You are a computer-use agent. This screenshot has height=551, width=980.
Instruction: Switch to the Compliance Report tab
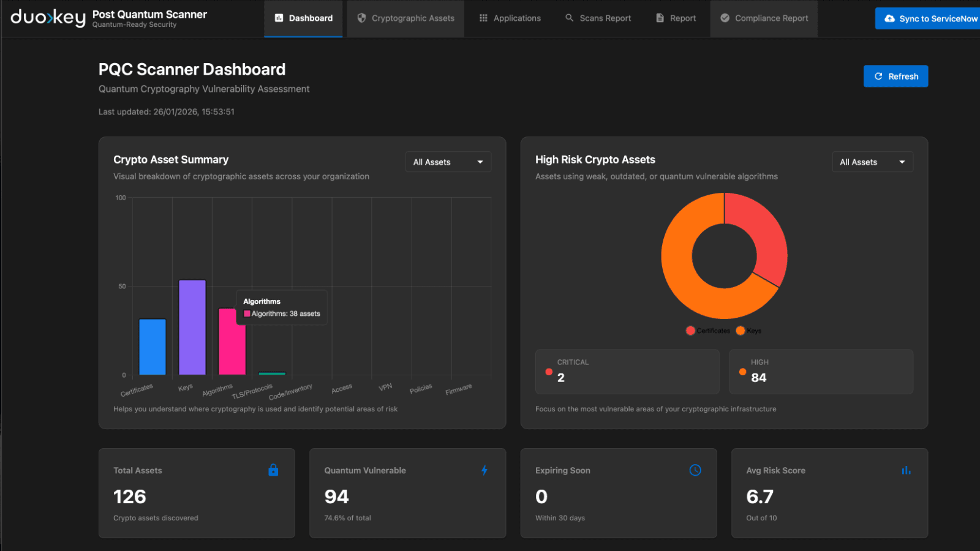[764, 18]
